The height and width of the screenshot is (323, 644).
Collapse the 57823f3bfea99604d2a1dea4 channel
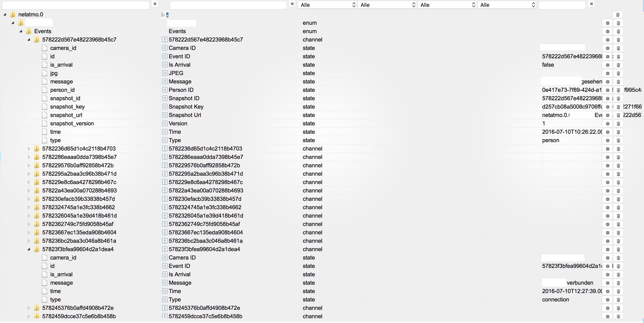click(x=29, y=249)
